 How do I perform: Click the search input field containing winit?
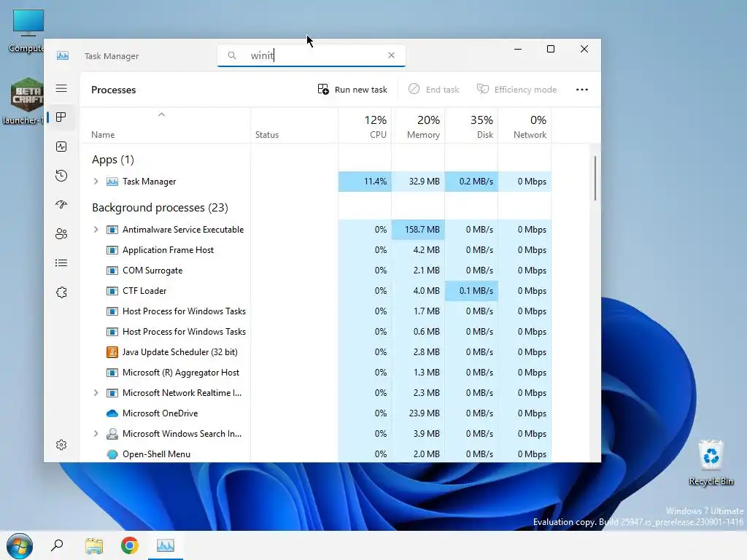(x=311, y=55)
